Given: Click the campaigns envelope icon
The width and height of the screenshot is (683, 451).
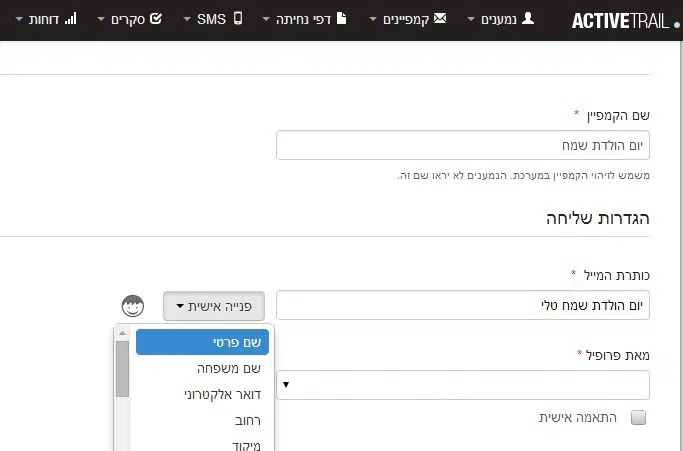Looking at the screenshot, I should [x=439, y=18].
